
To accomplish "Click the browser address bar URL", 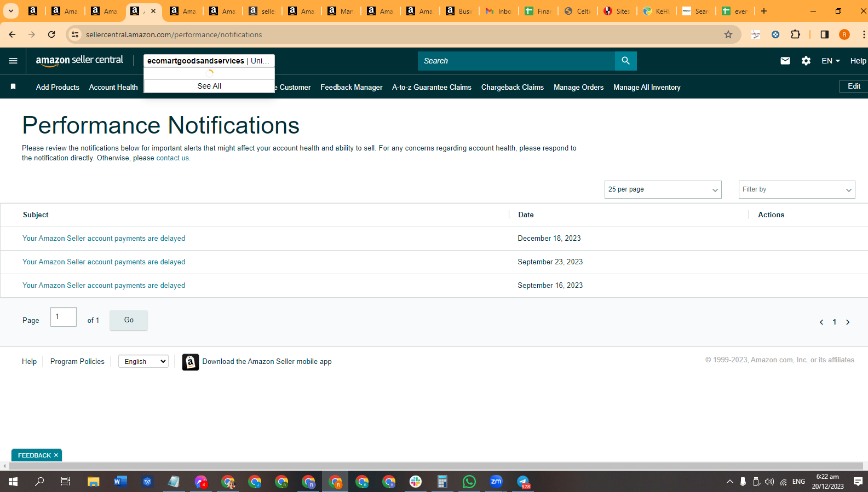I will (174, 34).
